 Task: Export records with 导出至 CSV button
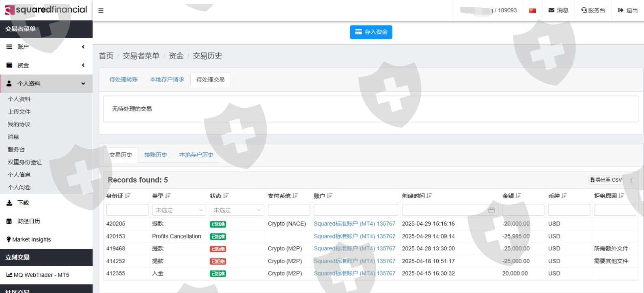click(x=606, y=180)
